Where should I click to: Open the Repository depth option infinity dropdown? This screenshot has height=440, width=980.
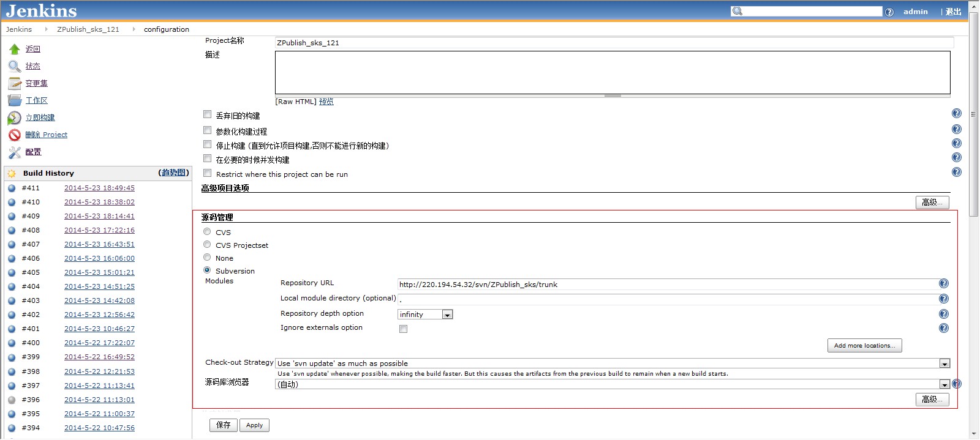(447, 315)
